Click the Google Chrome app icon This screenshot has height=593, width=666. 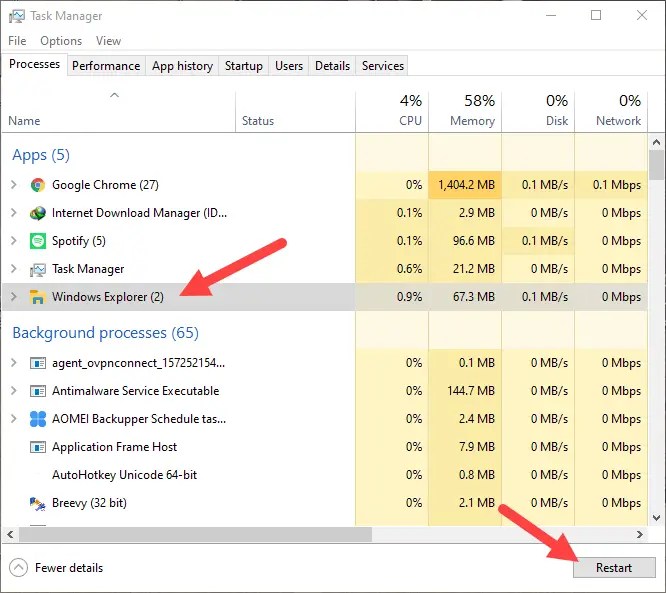38,185
